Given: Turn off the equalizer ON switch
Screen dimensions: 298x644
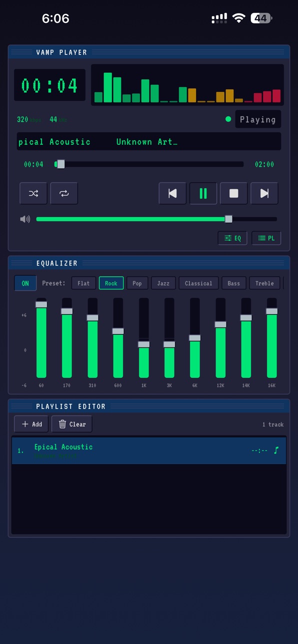Looking at the screenshot, I should [25, 283].
